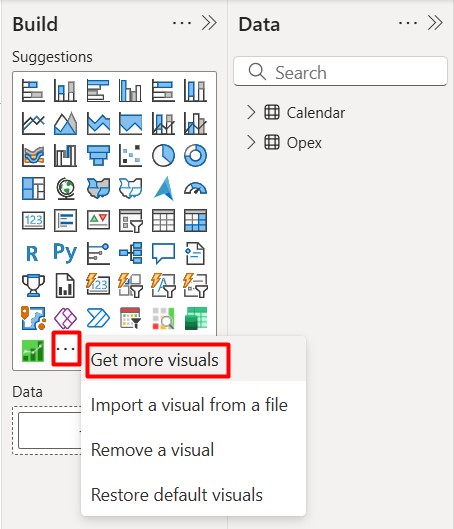Click the Data field well box

click(x=50, y=430)
